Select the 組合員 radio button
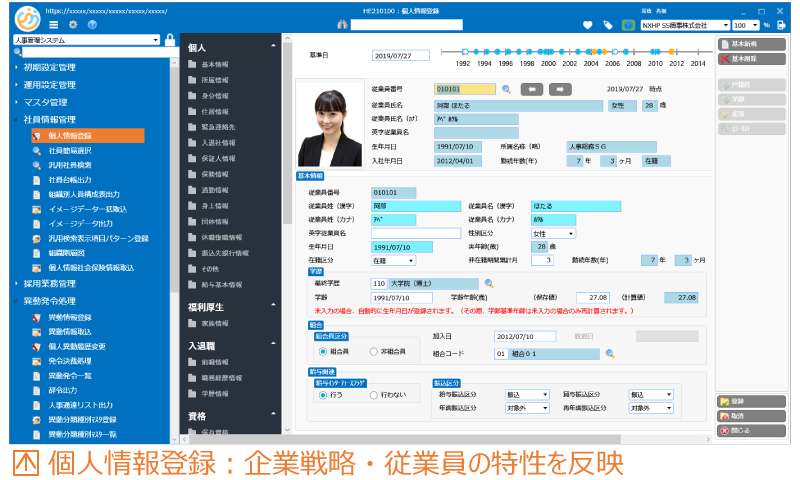Viewport: 800px width, 480px height. click(323, 353)
